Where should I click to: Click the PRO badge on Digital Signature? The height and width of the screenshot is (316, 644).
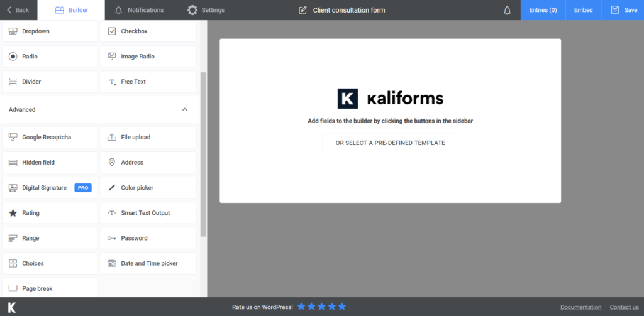pos(83,188)
